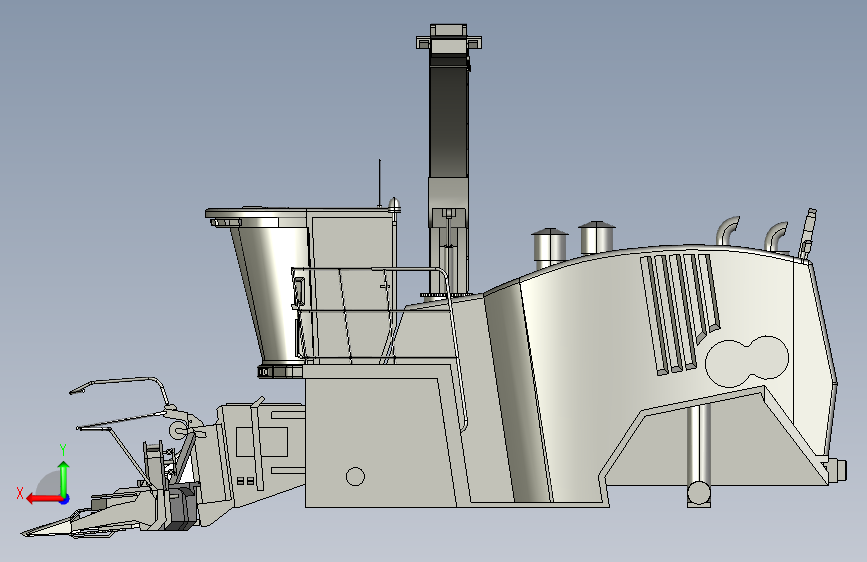867x562 pixels.
Task: Select the figure-eight shaped panel on rear housing
Action: click(x=747, y=361)
